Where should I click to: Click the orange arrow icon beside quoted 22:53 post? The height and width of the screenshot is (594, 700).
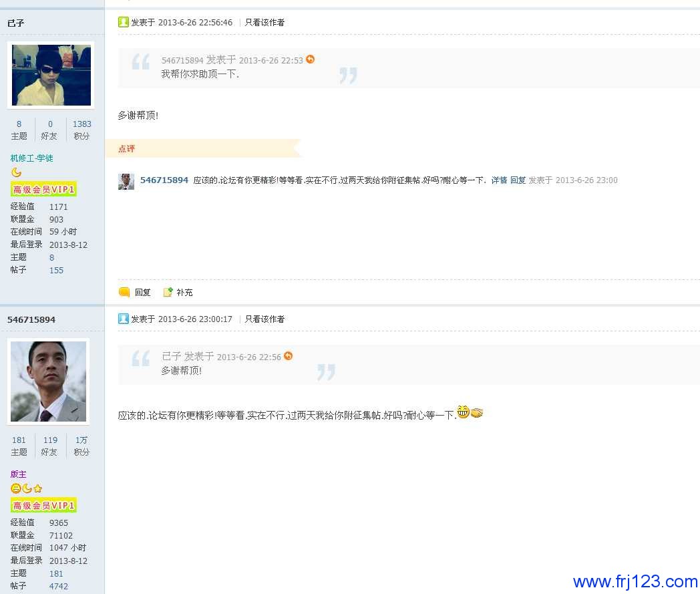(x=311, y=59)
